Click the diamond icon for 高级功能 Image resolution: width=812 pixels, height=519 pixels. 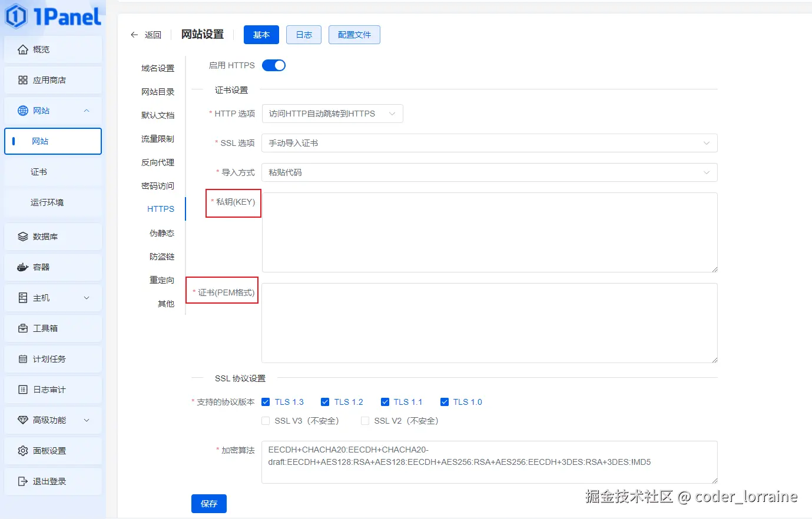pyautogui.click(x=23, y=420)
